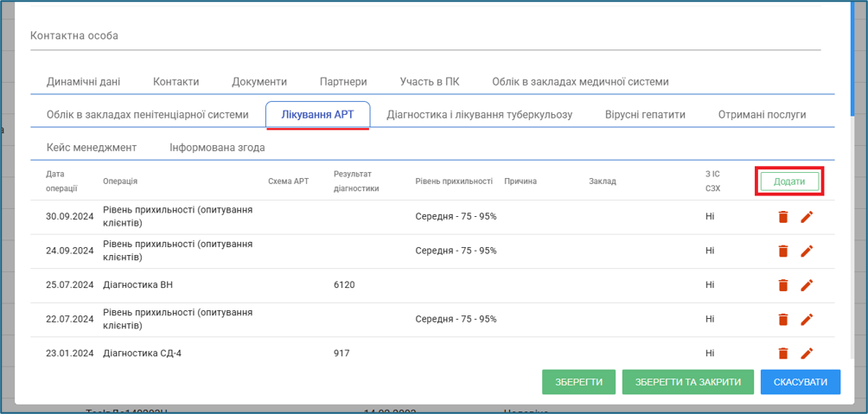868x414 pixels.
Task: Delete the 30.09.2024 record
Action: pos(782,217)
